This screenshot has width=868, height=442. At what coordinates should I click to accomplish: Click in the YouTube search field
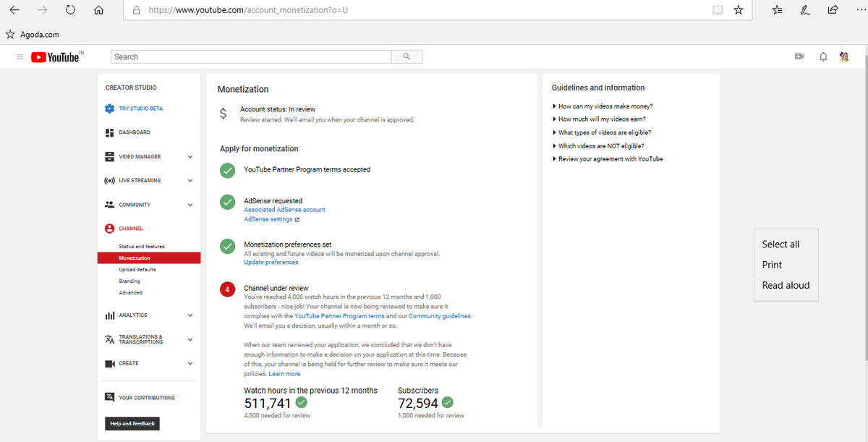coord(251,56)
